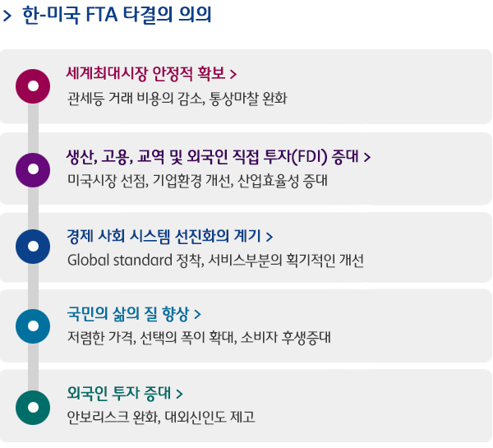493x448 pixels.
Task: Open the 국민의 삶의 질 향상 link
Action: click(128, 314)
